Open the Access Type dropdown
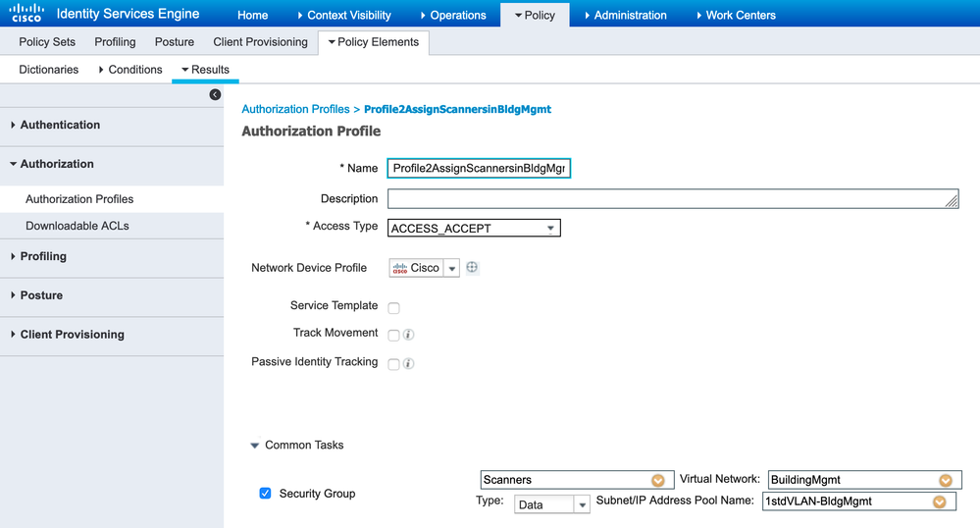Viewport: 980px width, 528px height. [x=474, y=228]
